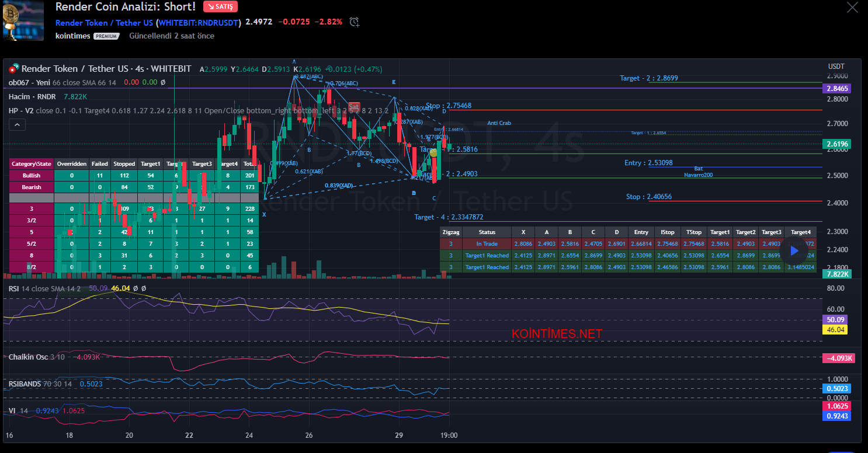Screen dimensions: 868x453
Task: Click the green 2.6196 current price label
Action: pos(838,144)
